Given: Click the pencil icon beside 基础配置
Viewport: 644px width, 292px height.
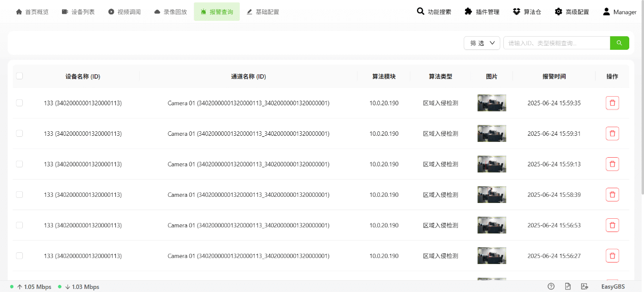Looking at the screenshot, I should click(x=249, y=12).
